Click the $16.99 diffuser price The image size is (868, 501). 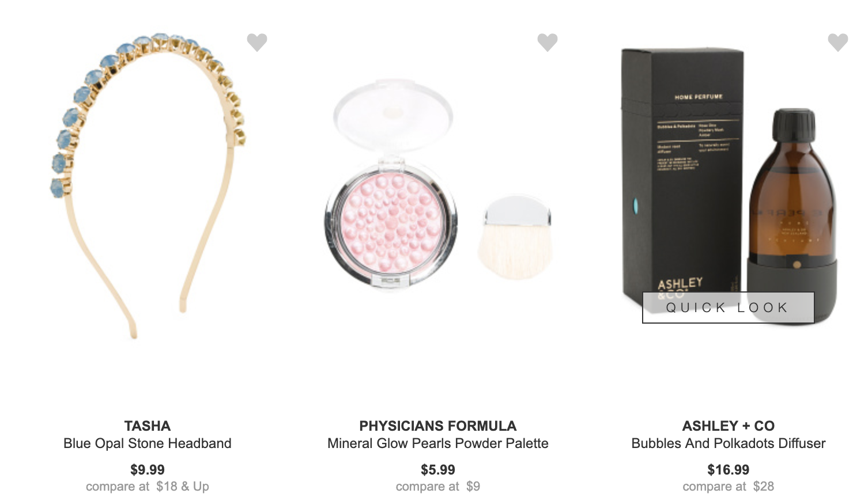point(729,470)
